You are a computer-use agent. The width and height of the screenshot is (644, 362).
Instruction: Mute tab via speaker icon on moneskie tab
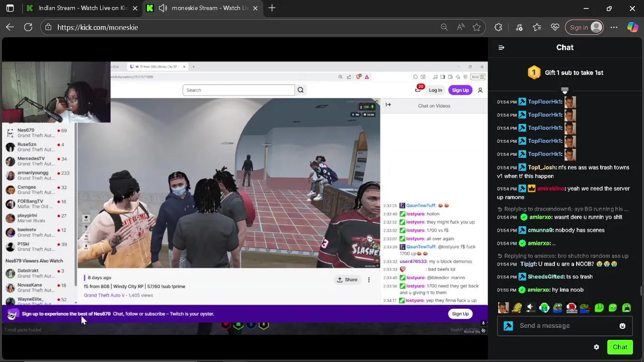click(163, 8)
